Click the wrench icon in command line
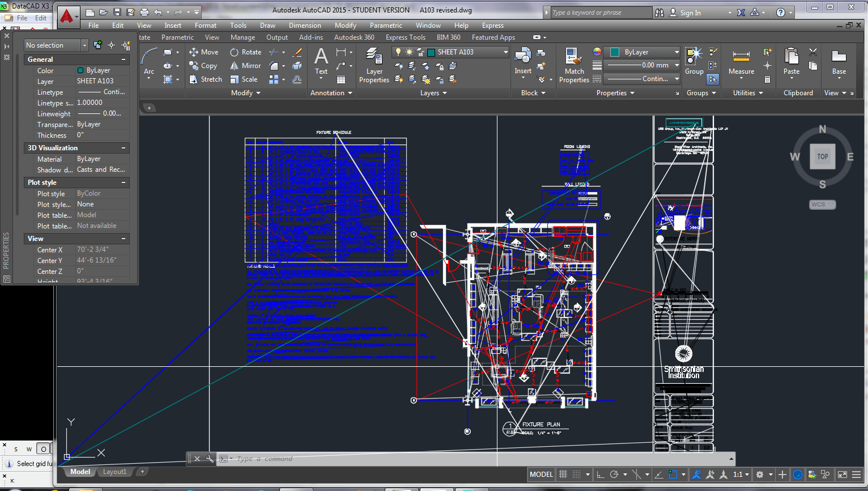This screenshot has width=868, height=491. [210, 459]
